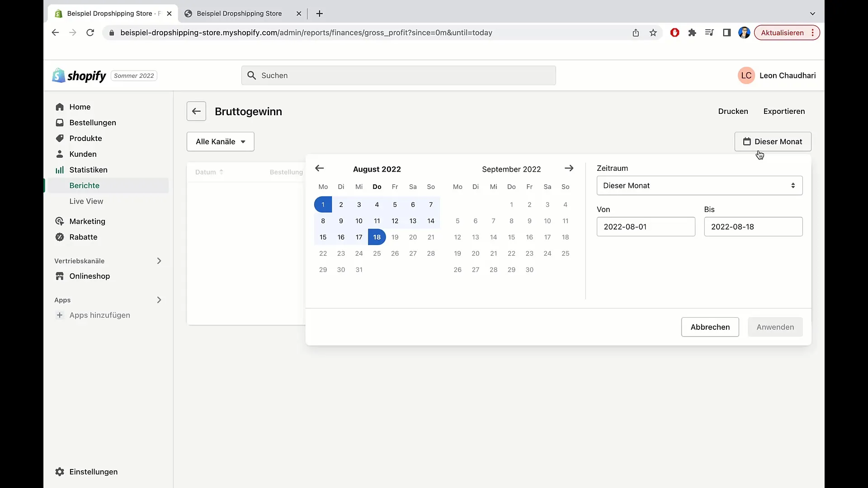The height and width of the screenshot is (488, 868).
Task: Select August 25 in the August calendar
Action: click(377, 253)
